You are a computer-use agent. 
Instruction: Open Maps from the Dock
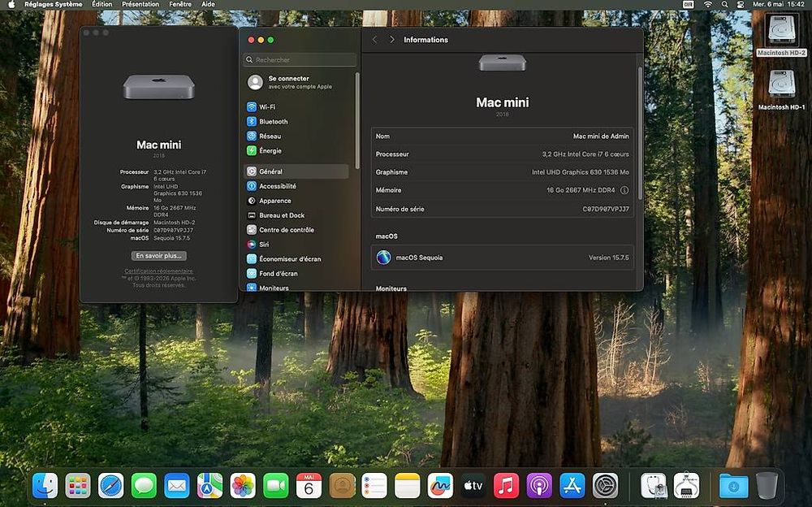click(209, 486)
